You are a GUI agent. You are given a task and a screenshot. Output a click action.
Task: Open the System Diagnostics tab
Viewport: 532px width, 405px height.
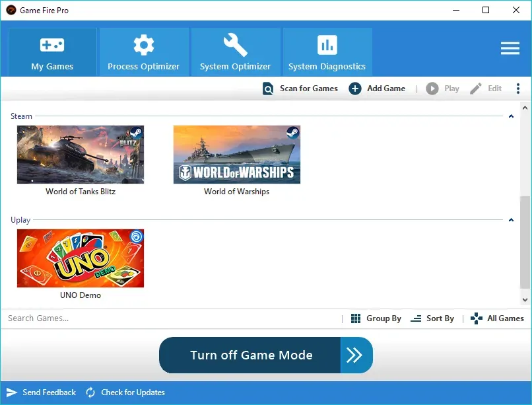[x=327, y=52]
